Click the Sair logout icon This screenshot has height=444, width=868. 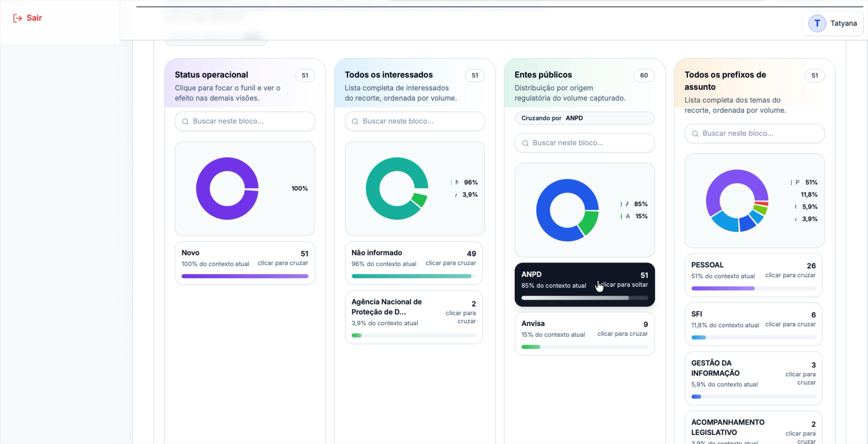coord(17,18)
